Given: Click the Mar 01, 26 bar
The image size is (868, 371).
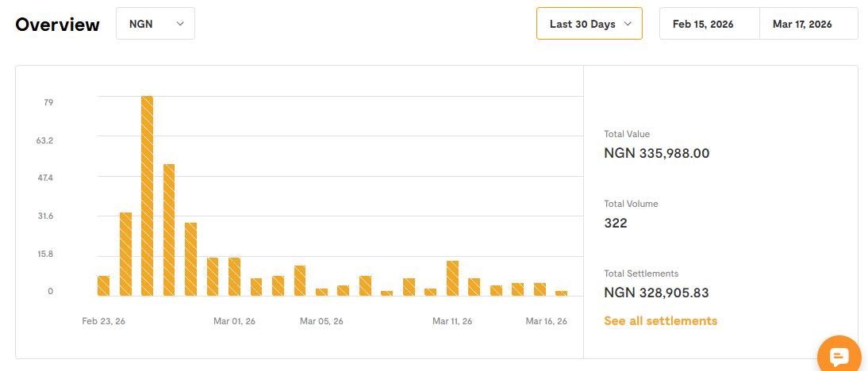Looking at the screenshot, I should pos(234,277).
